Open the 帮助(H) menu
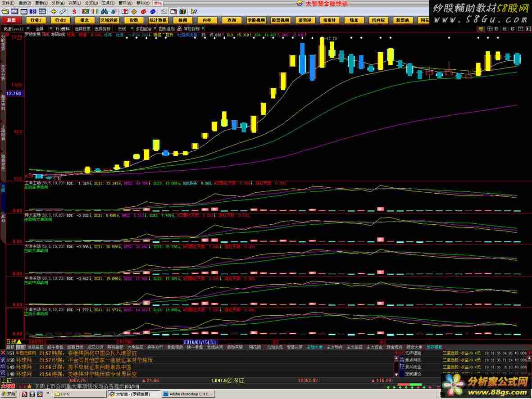 click(142, 3)
